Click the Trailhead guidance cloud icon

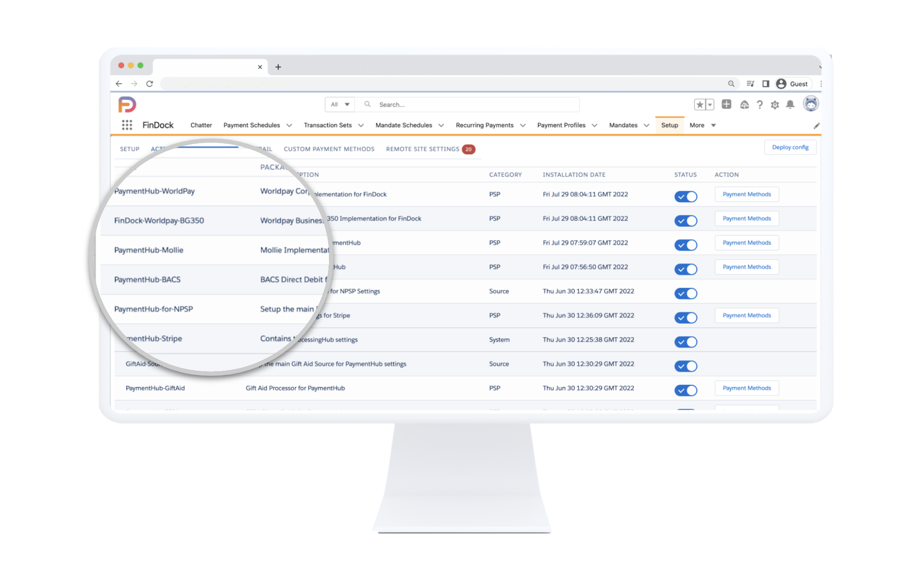(744, 104)
